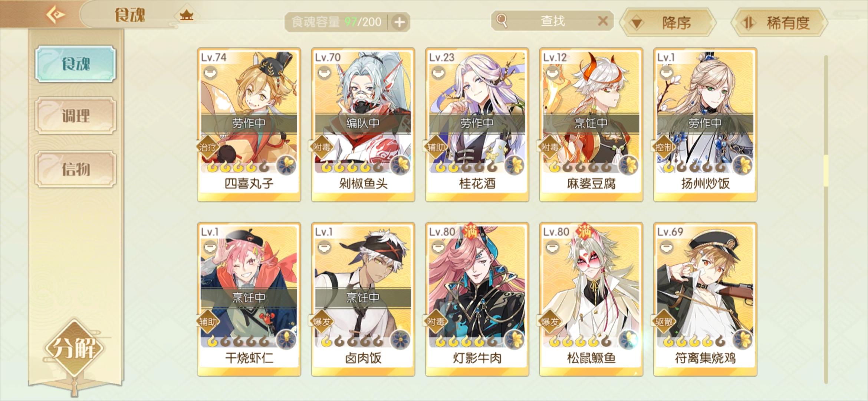Switch to the 调理 tab

[x=76, y=116]
